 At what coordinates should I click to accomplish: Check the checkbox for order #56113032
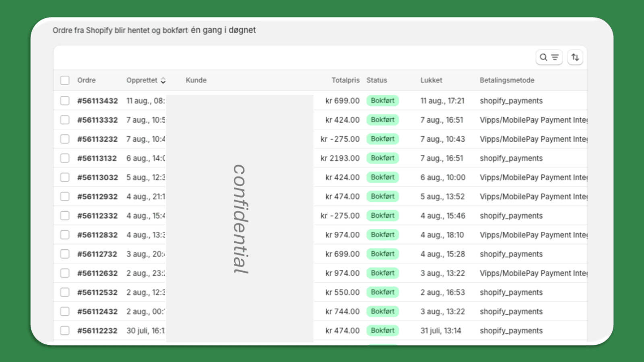pyautogui.click(x=65, y=177)
